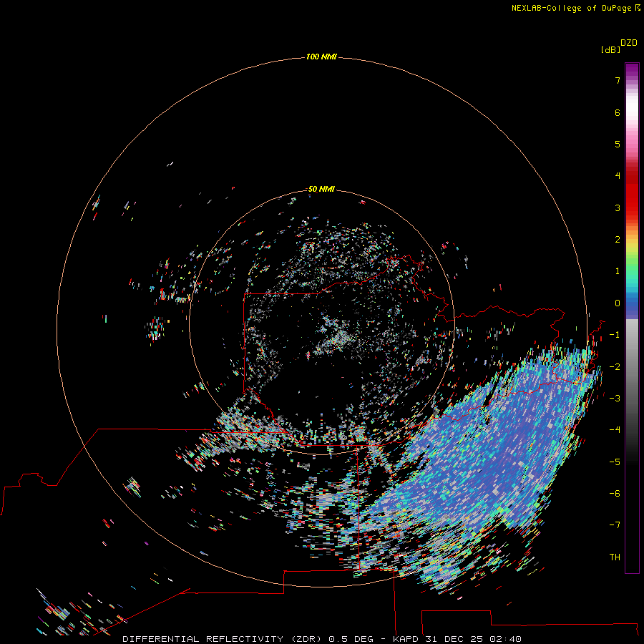Click the blue section of the color bar near 0
The image size is (644, 644).
click(x=632, y=303)
